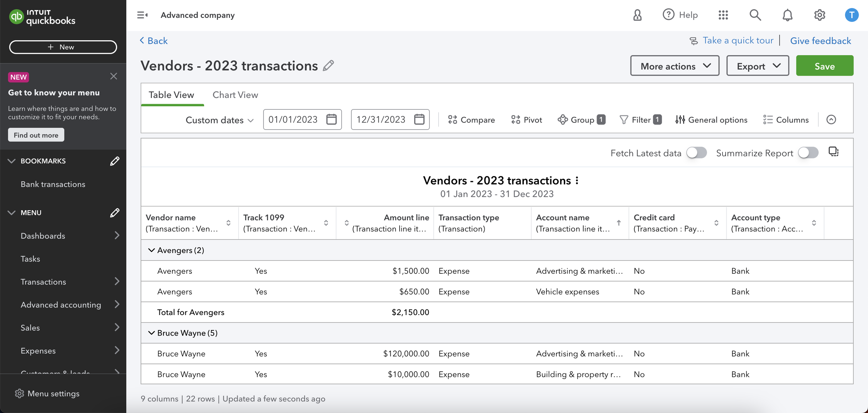Open the Compare option
The width and height of the screenshot is (868, 413).
coord(471,120)
